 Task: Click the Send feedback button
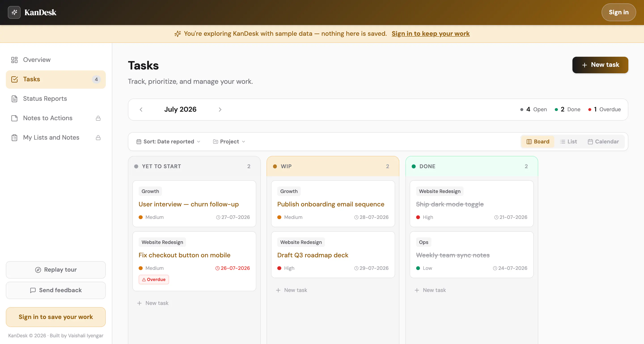56,290
